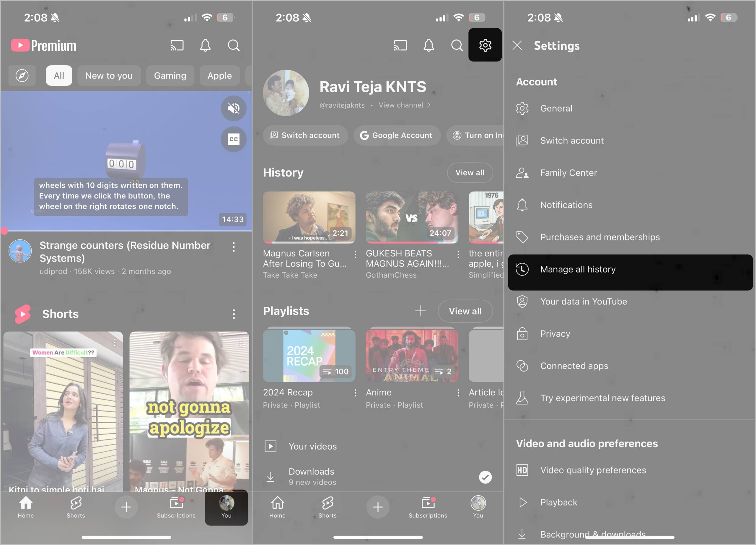Open View all next to History
Screen dimensions: 756x545
click(470, 172)
